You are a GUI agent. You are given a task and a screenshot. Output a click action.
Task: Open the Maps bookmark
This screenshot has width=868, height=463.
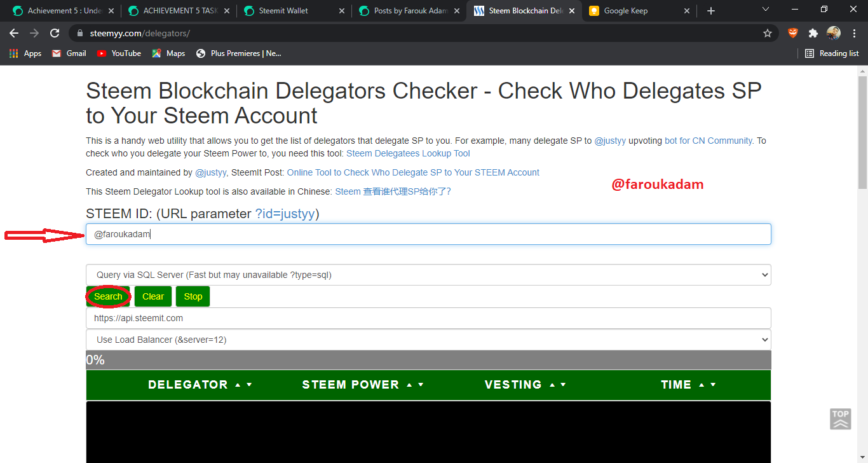(168, 53)
